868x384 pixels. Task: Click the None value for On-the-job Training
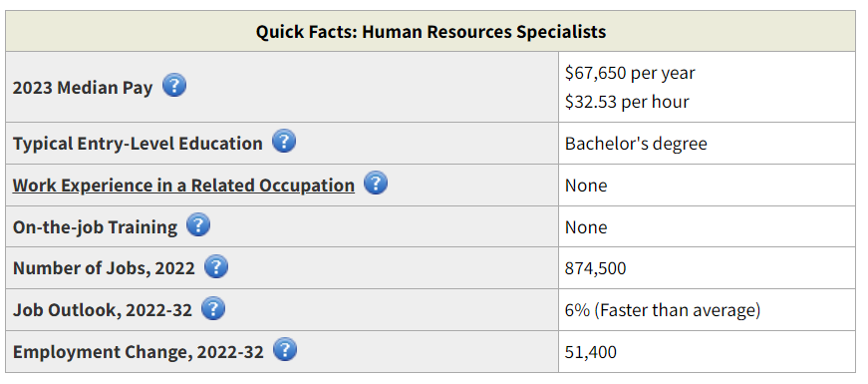(586, 227)
